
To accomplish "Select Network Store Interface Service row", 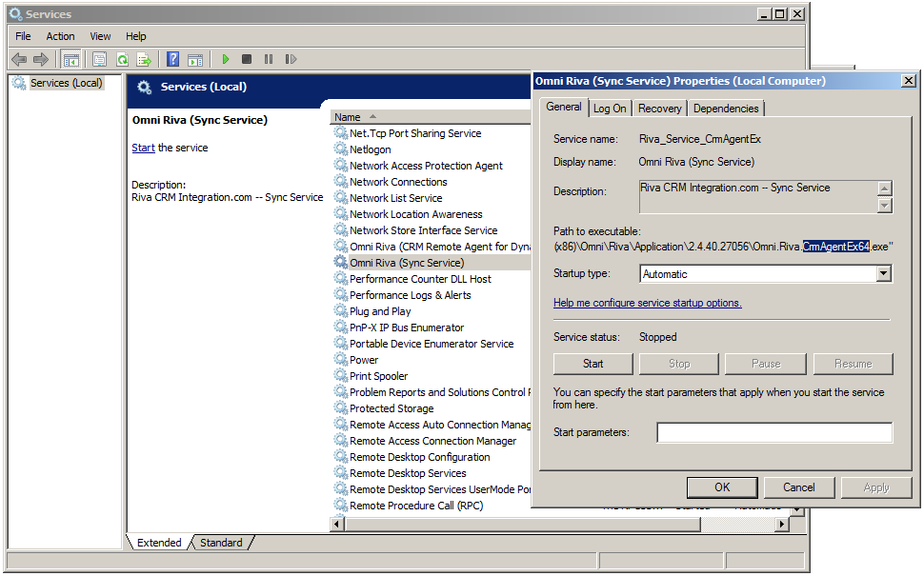I will (431, 230).
